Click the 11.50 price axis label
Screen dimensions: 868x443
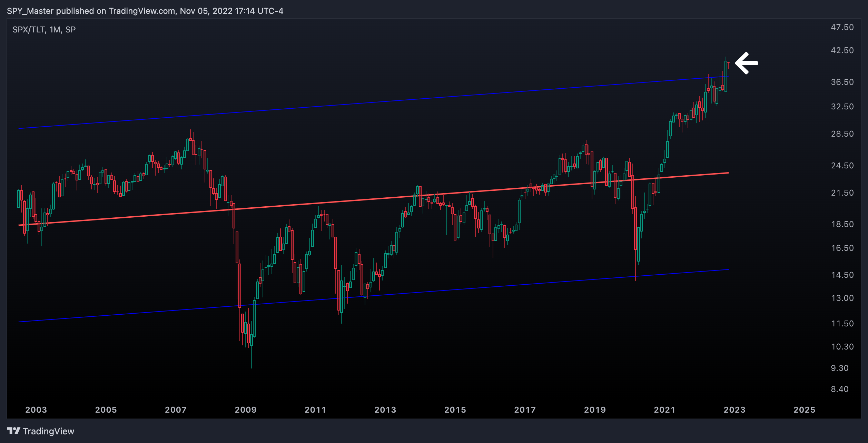click(x=842, y=324)
